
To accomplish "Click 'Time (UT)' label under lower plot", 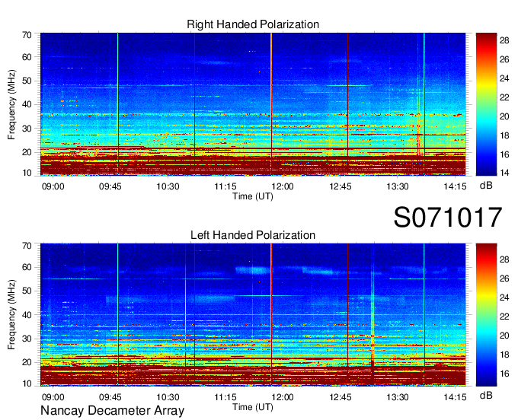I will 253,407.
